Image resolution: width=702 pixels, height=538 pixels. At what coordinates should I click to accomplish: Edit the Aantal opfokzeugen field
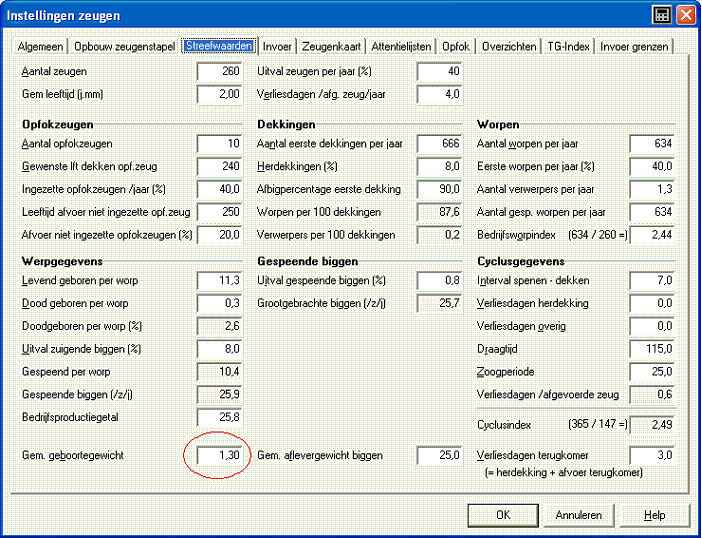(x=220, y=144)
